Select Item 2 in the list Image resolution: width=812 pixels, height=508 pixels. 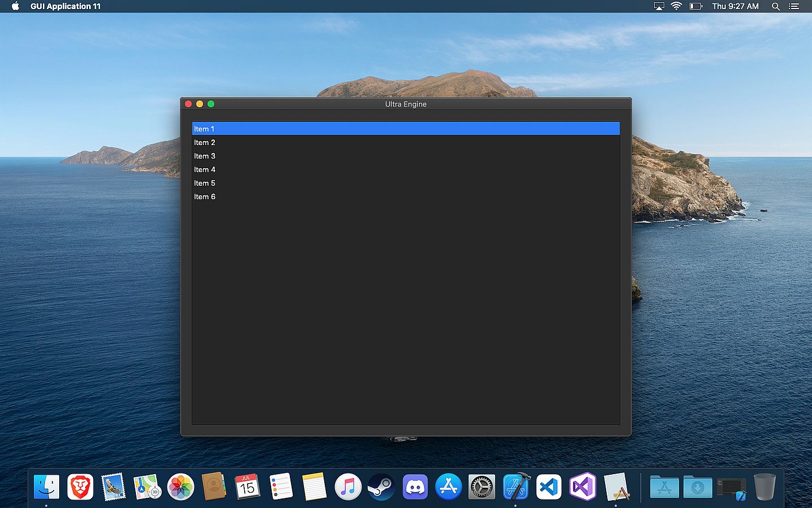(x=205, y=142)
